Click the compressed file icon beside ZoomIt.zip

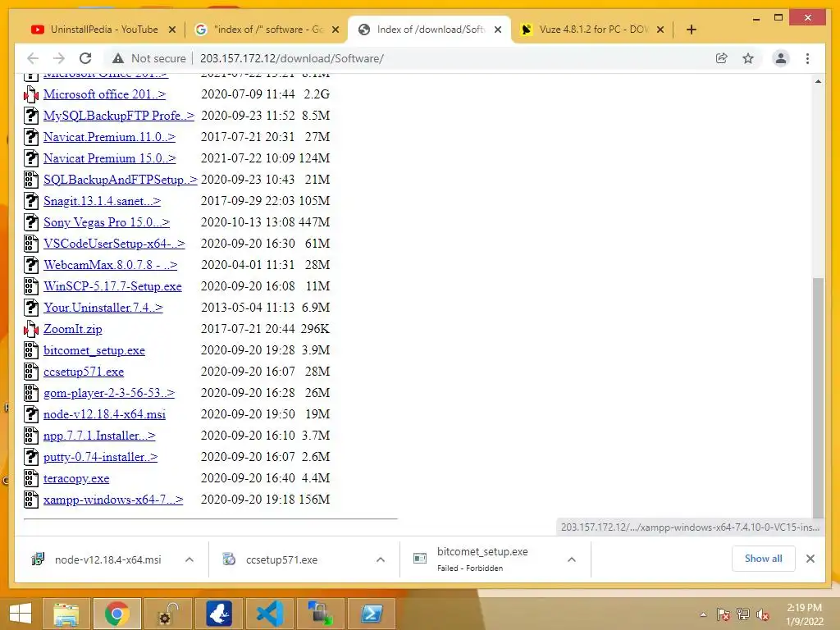[x=31, y=329]
